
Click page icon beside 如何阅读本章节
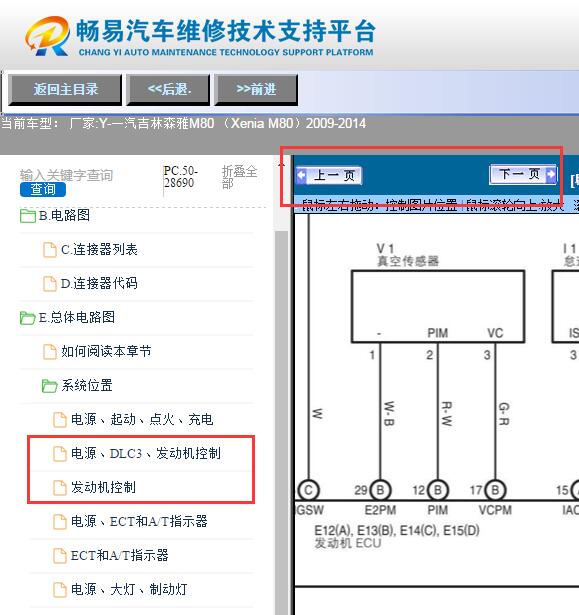(50, 352)
